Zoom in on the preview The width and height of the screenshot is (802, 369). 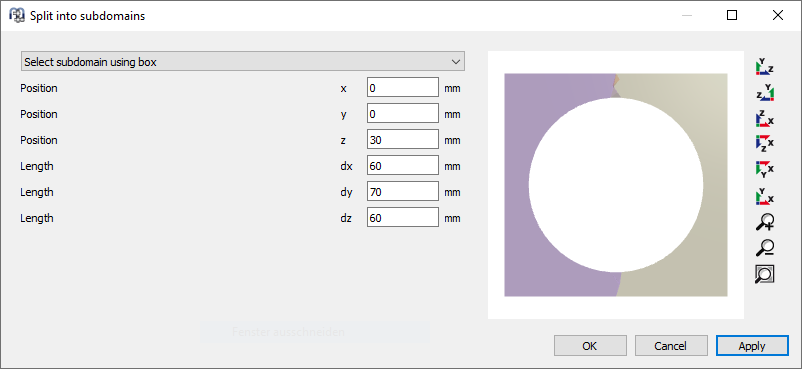pos(765,222)
